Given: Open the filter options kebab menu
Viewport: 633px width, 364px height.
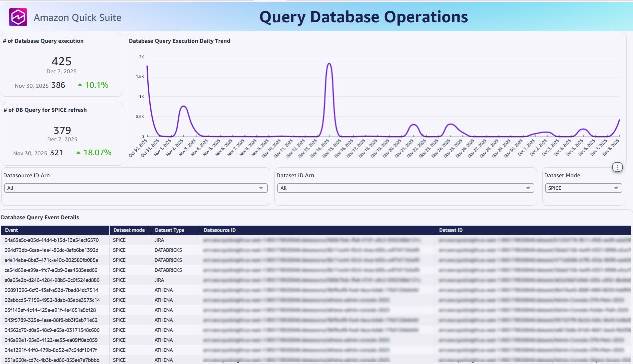Looking at the screenshot, I should click(617, 167).
